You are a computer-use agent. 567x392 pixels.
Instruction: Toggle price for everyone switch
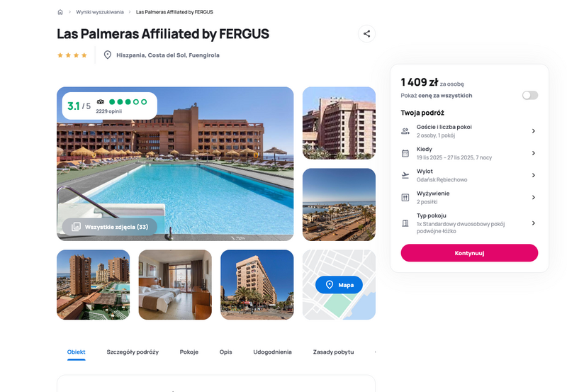coord(529,95)
